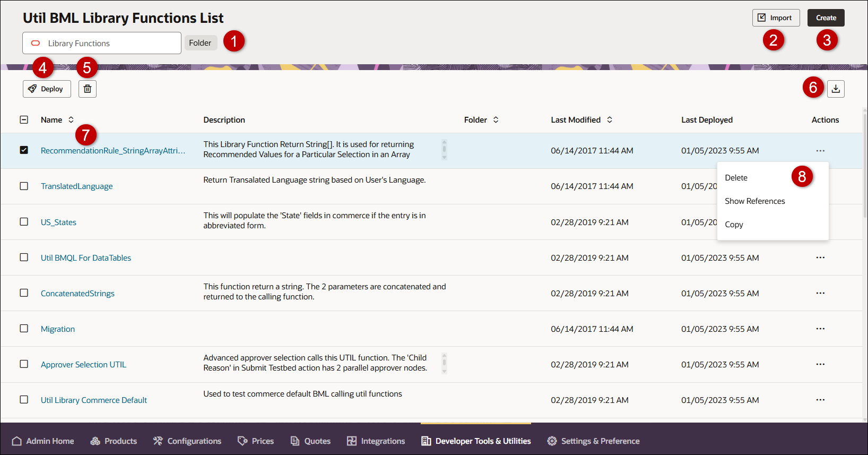Screen dimensions: 868x455
Task: Uncheck the RecommendationRule_StringArrayAttri row checkbox
Action: (x=24, y=150)
